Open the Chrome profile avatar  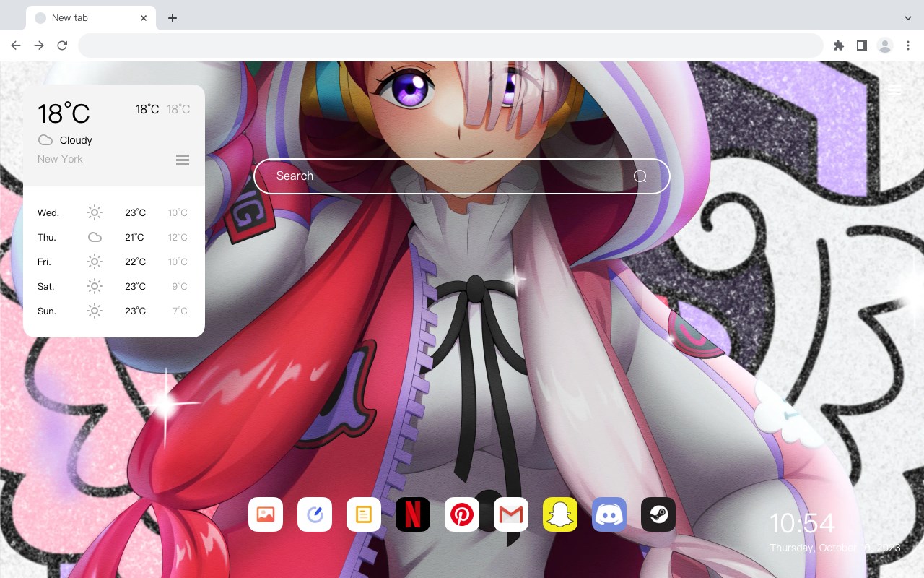pos(885,46)
